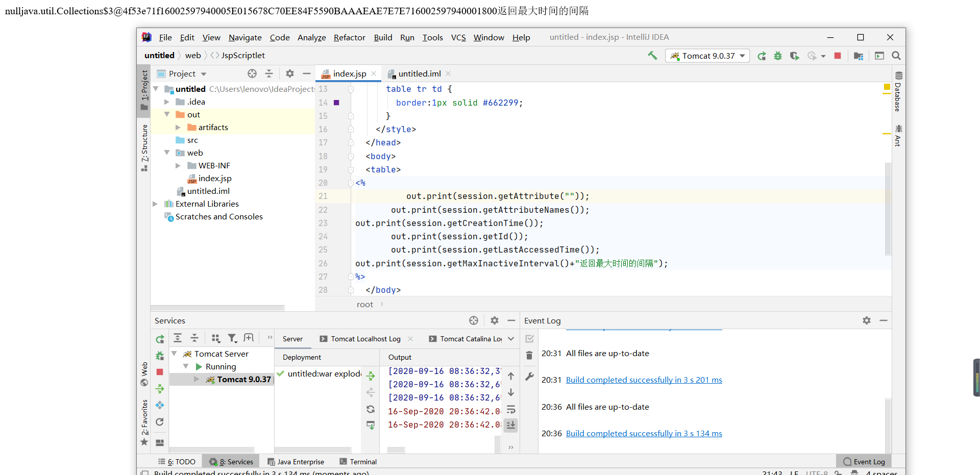Open the Tomcat 9.0.37 run configuration dropdown
The image size is (980, 475).
707,56
